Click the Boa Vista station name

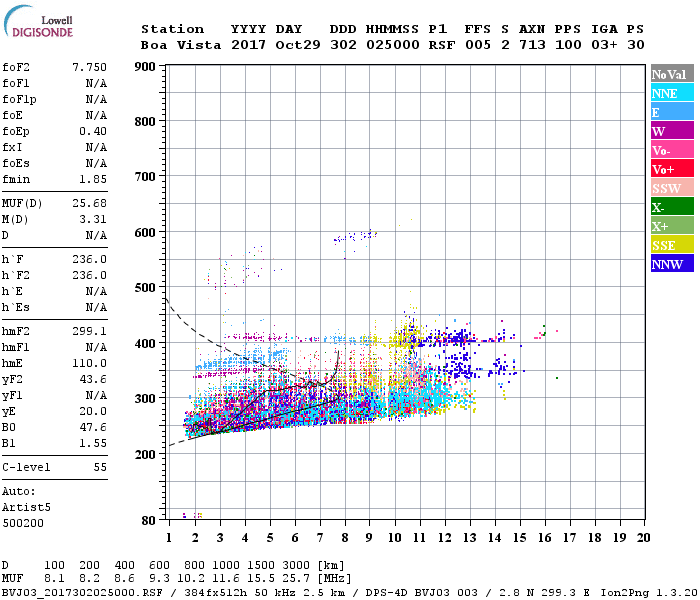tap(181, 45)
